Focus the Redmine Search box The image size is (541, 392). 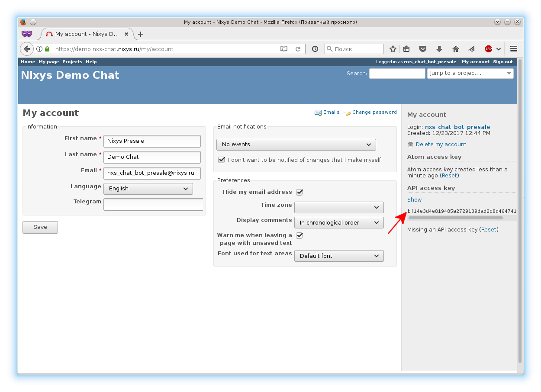pos(397,74)
